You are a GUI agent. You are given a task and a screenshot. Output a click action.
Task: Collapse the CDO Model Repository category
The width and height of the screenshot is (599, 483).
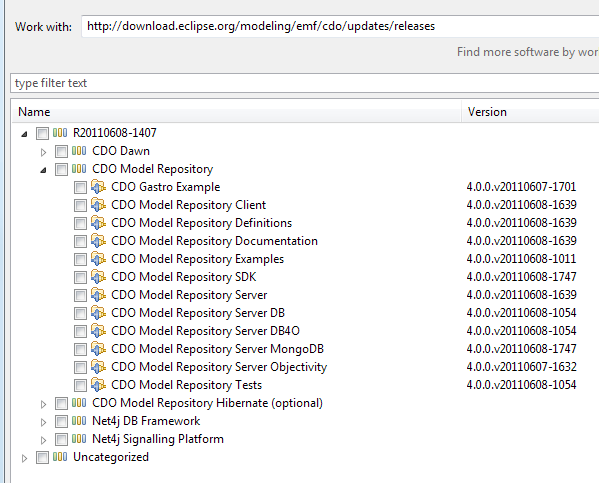click(43, 170)
